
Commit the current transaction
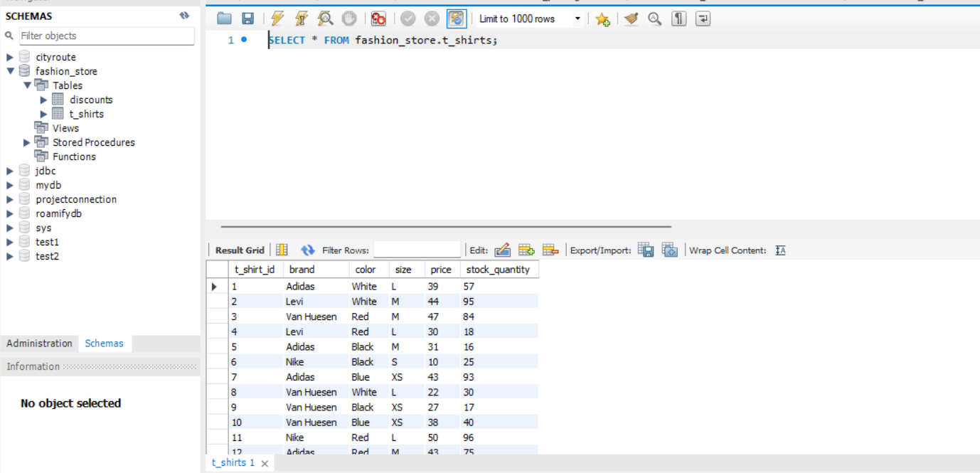pyautogui.click(x=408, y=19)
